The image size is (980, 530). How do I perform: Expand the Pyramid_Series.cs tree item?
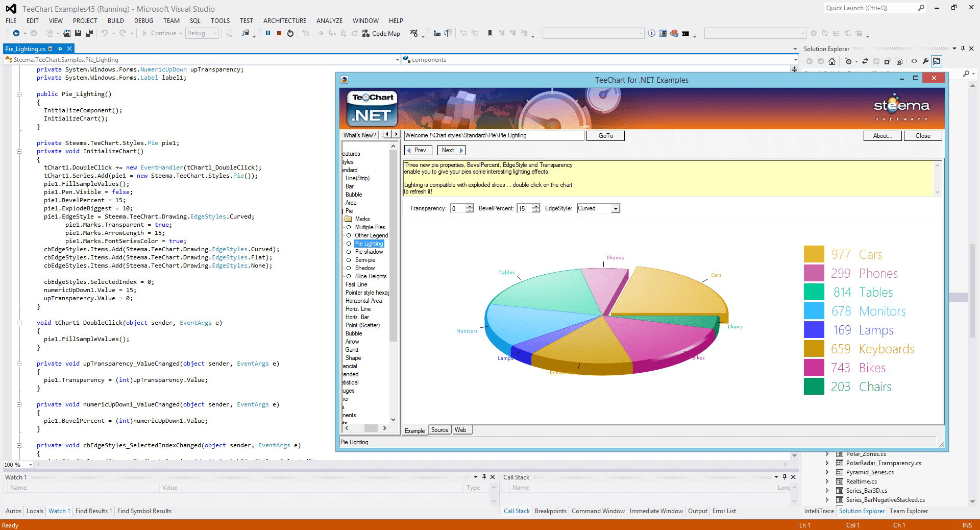[x=827, y=472]
